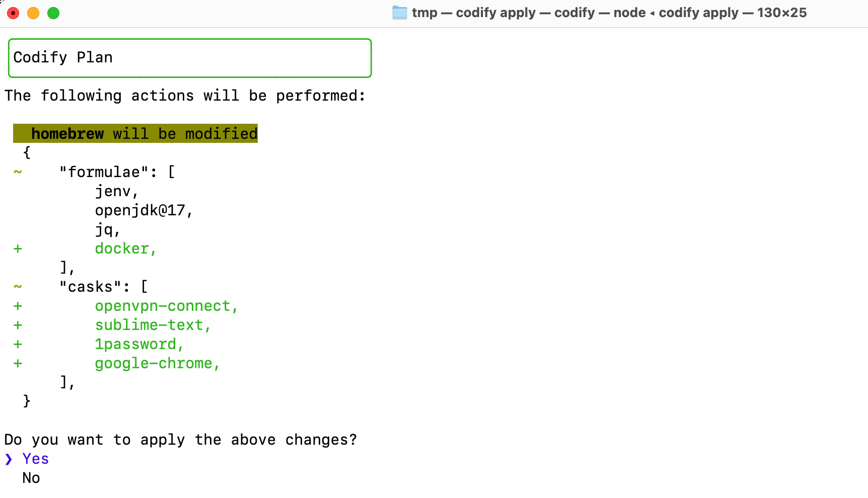
Task: Click the highlighted homebrew header
Action: pos(135,133)
